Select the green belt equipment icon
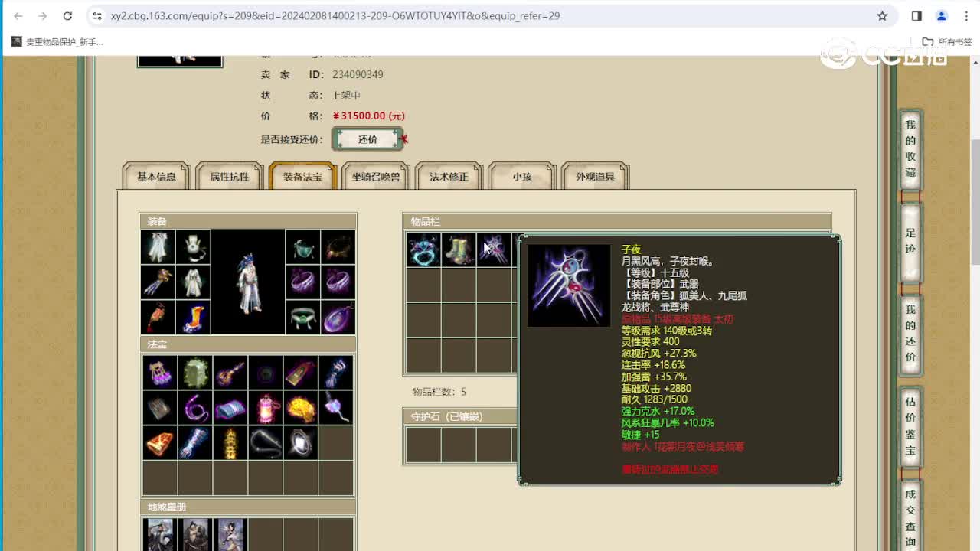Screen dimensions: 980x551 pos(302,317)
